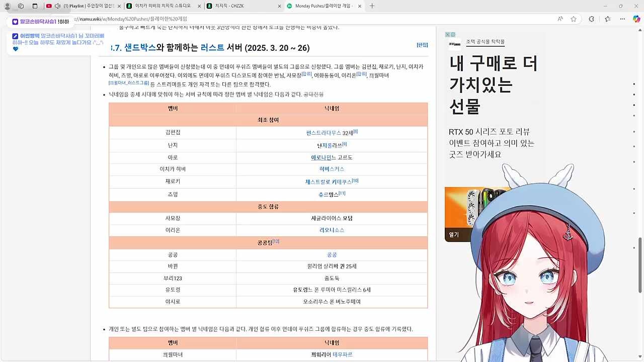This screenshot has width=644, height=362.
Task: Close the 치지직 - CHZZK tab
Action: (x=279, y=6)
